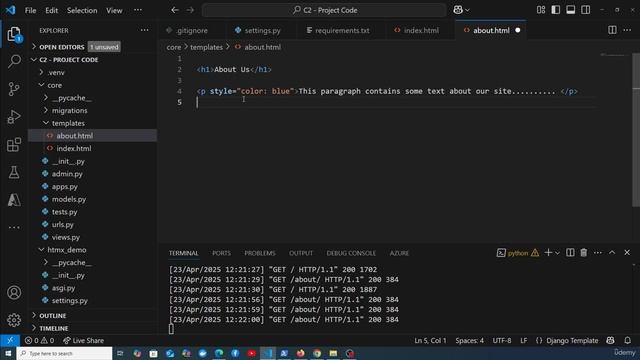Open views.py in the explorer
This screenshot has width=640, height=360.
[66, 237]
